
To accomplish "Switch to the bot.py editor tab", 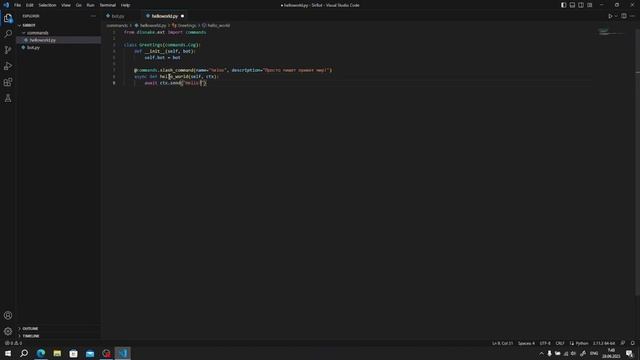I will (118, 16).
